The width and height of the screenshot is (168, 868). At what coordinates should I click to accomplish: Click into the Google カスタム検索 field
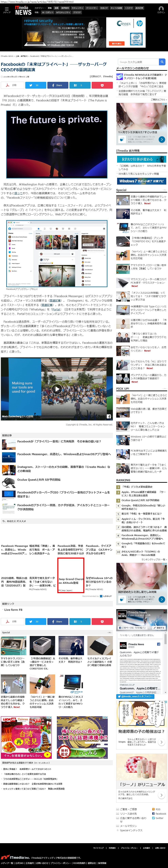point(138,62)
